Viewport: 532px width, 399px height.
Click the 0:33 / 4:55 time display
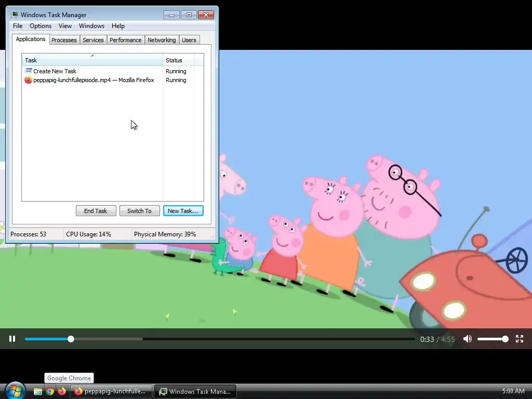point(437,339)
